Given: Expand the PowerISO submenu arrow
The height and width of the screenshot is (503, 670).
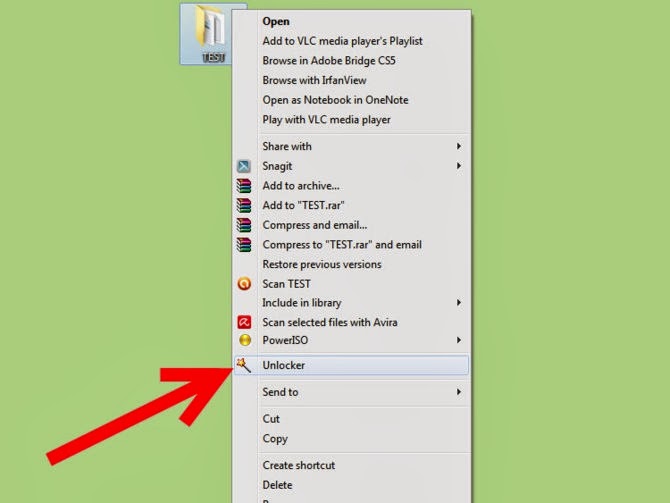Looking at the screenshot, I should point(458,340).
